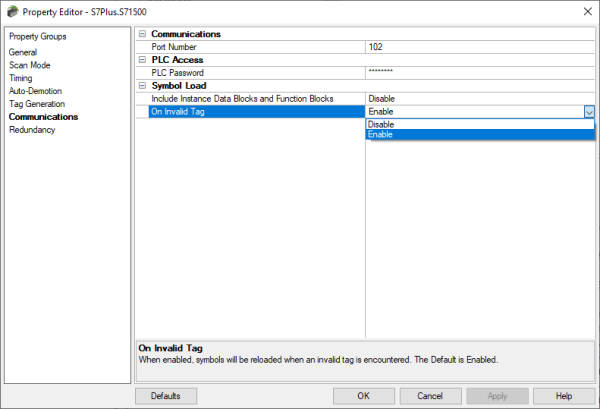The width and height of the screenshot is (600, 409).
Task: Select the Redundancy property group
Action: click(x=32, y=130)
